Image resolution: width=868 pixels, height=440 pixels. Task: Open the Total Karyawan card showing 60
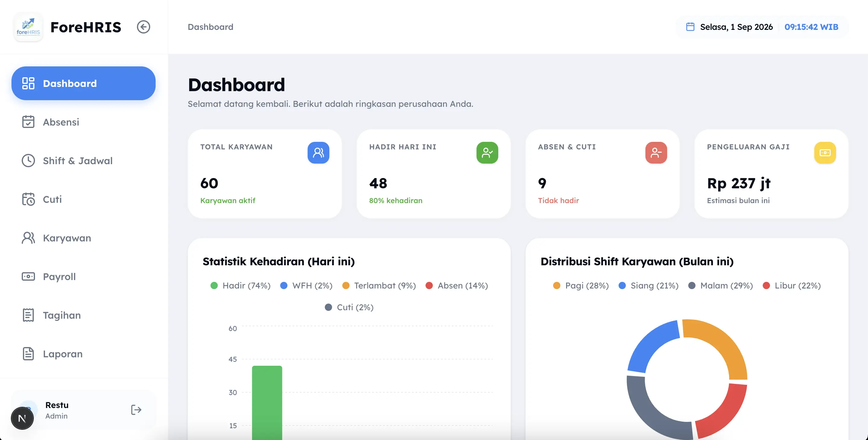tap(265, 174)
